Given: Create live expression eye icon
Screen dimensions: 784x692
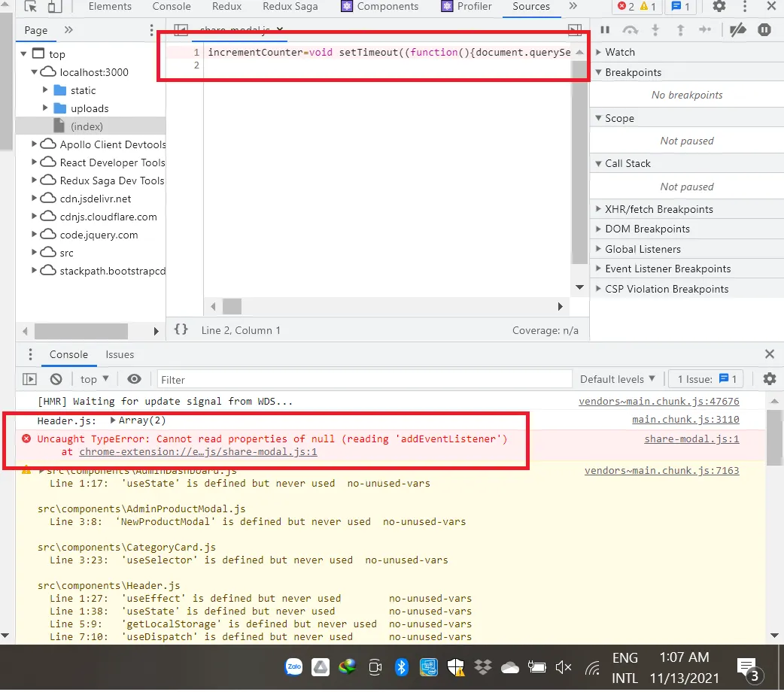Looking at the screenshot, I should (134, 379).
